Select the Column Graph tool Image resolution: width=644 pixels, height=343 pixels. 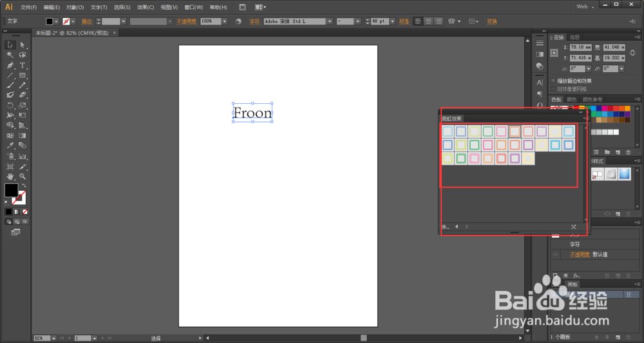(x=23, y=156)
